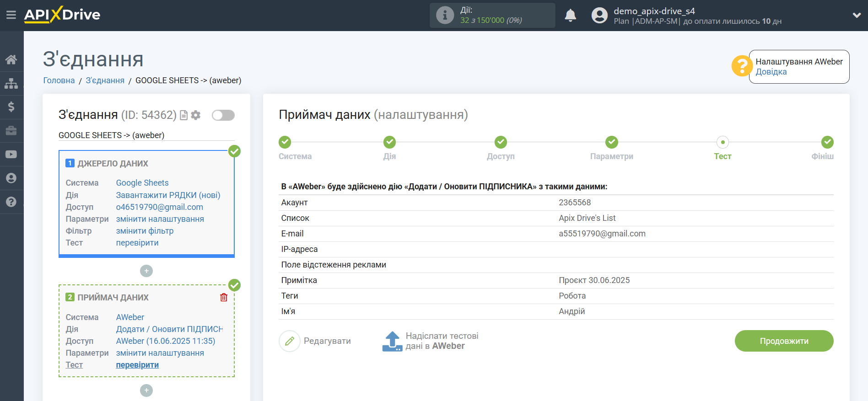The height and width of the screenshot is (401, 868).
Task: Open connection settings gear icon
Action: point(196,115)
